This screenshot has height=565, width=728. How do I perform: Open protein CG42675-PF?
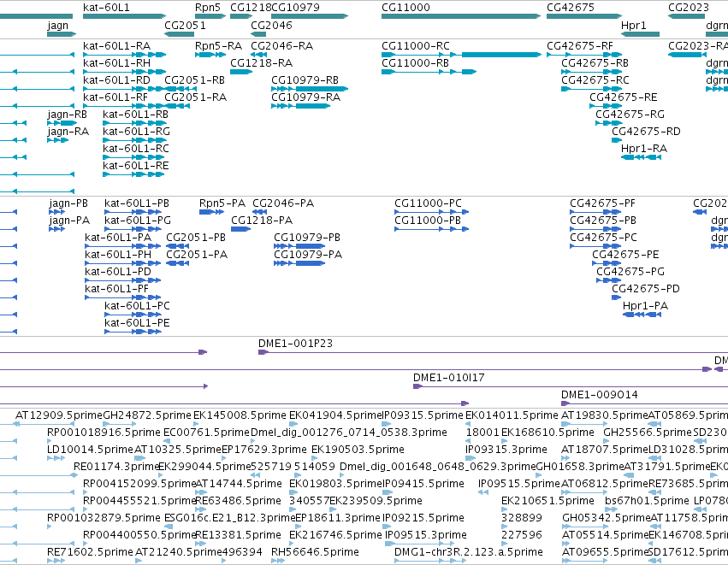[602, 203]
